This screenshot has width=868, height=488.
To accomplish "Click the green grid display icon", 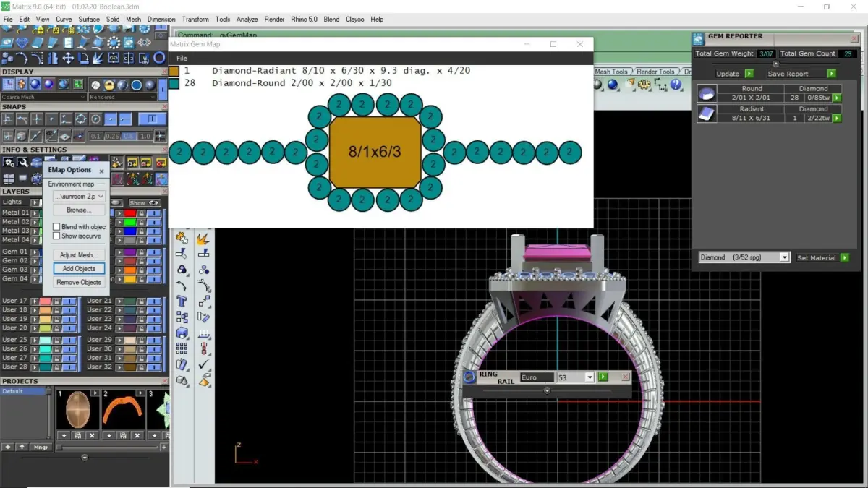I will [x=78, y=85].
